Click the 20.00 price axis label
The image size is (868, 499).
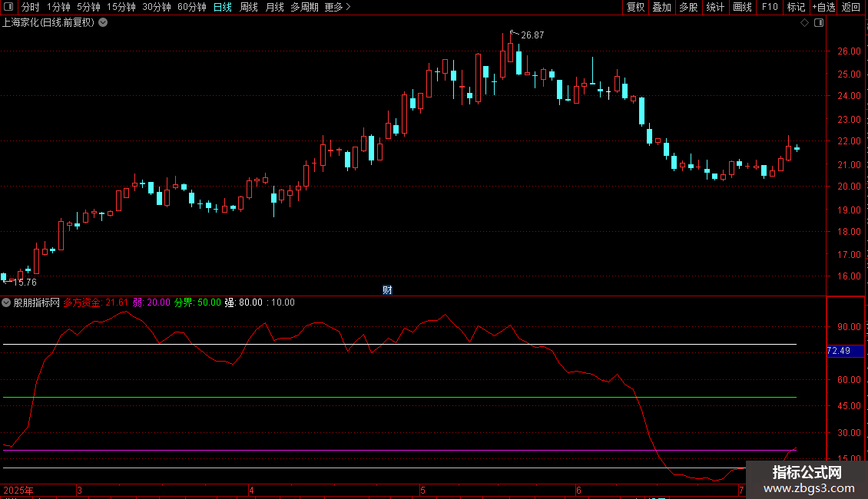point(849,187)
